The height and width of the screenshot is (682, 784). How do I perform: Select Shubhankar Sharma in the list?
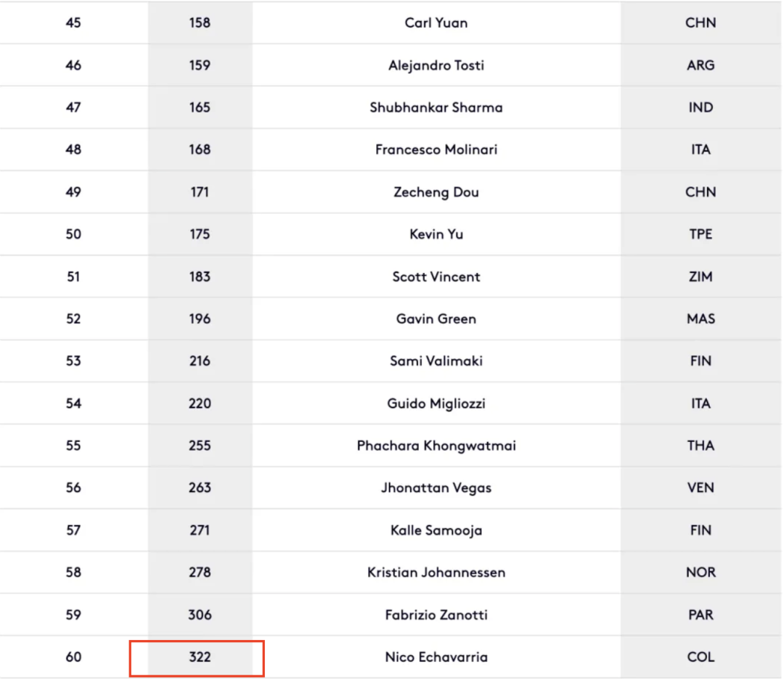[436, 107]
